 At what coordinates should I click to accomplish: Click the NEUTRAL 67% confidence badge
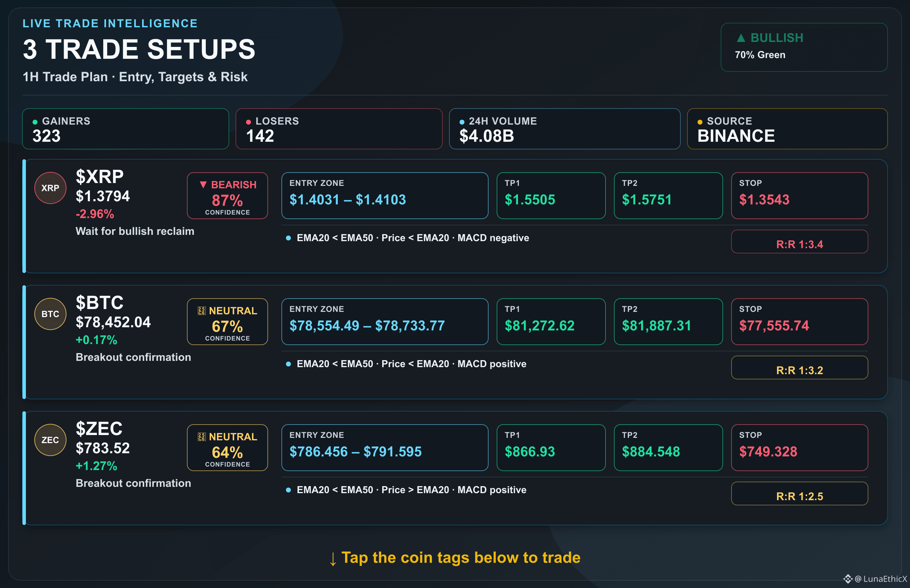tap(227, 322)
